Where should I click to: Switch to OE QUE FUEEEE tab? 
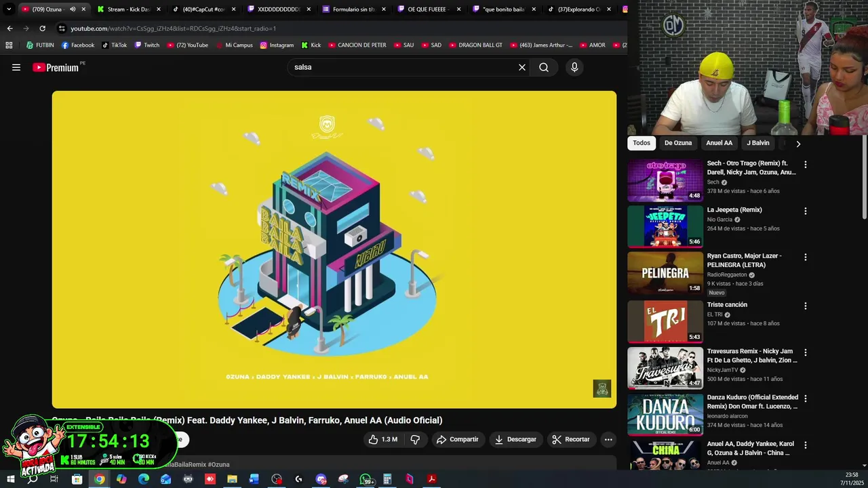pyautogui.click(x=429, y=9)
